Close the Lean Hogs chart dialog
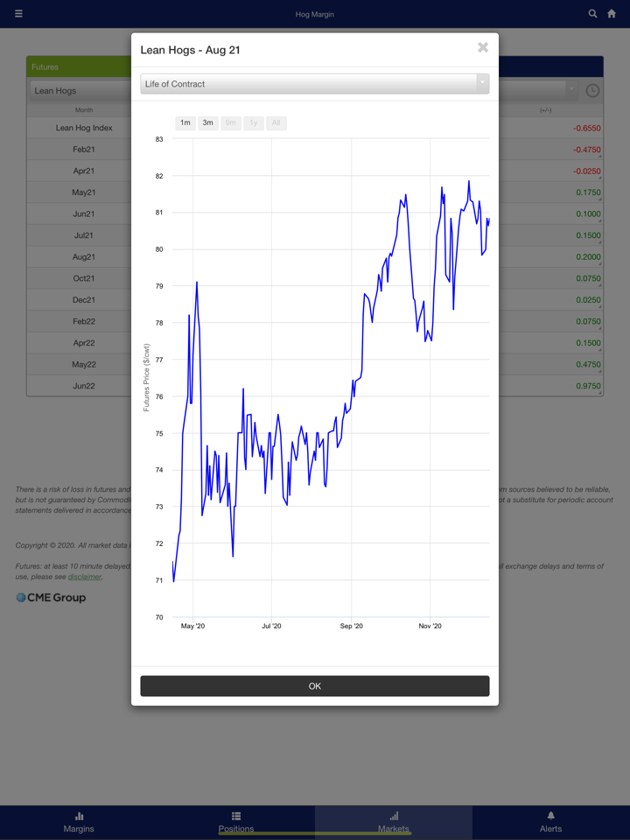Viewport: 630px width, 840px height. coord(483,47)
